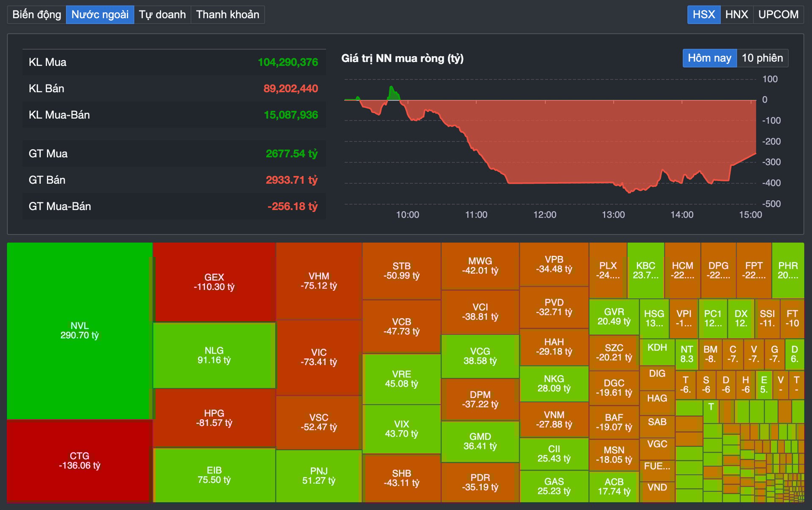This screenshot has width=812, height=510.
Task: Select the PDR -35.19 tỷ tile
Action: [480, 482]
